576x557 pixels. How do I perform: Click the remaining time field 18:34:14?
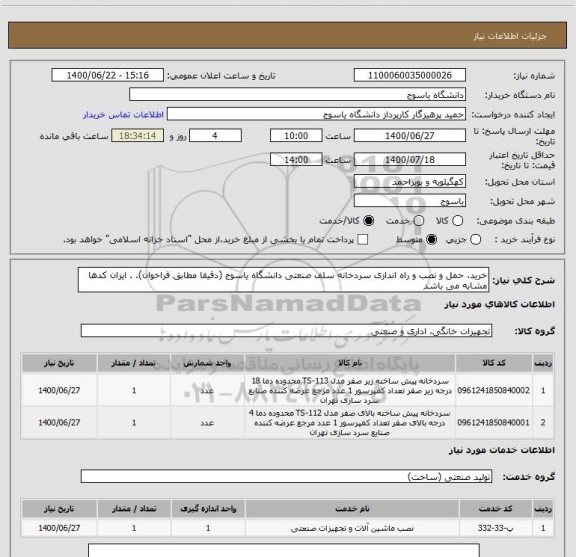(x=138, y=136)
